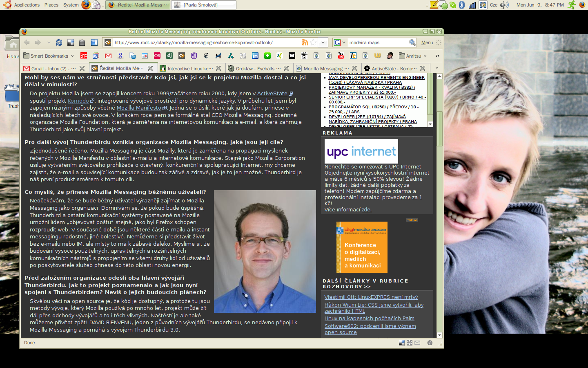The height and width of the screenshot is (368, 588).
Task: Open the LinkedIn bookmark icon
Action: click(255, 56)
